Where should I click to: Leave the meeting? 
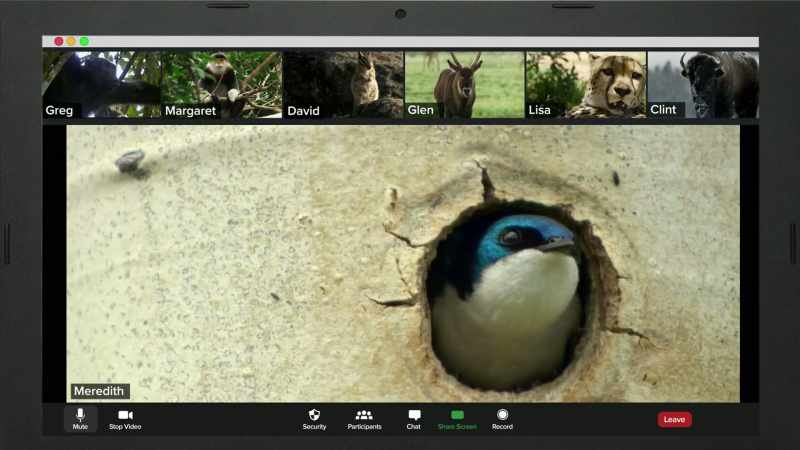pyautogui.click(x=674, y=419)
